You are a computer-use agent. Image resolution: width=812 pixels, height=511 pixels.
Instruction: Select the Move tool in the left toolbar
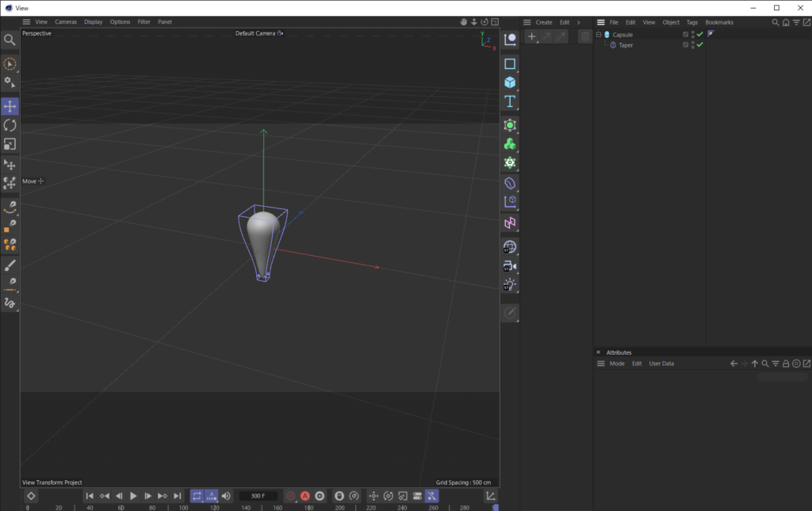(9, 105)
